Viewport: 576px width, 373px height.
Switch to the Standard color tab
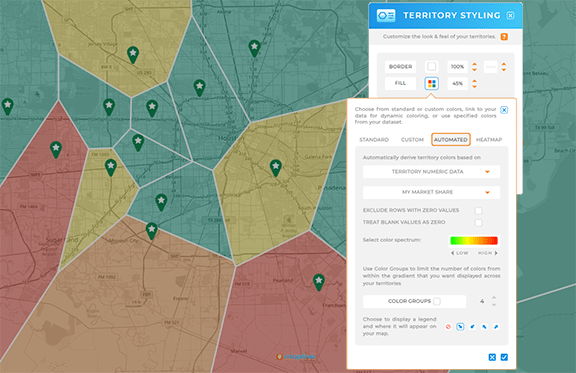(x=374, y=140)
